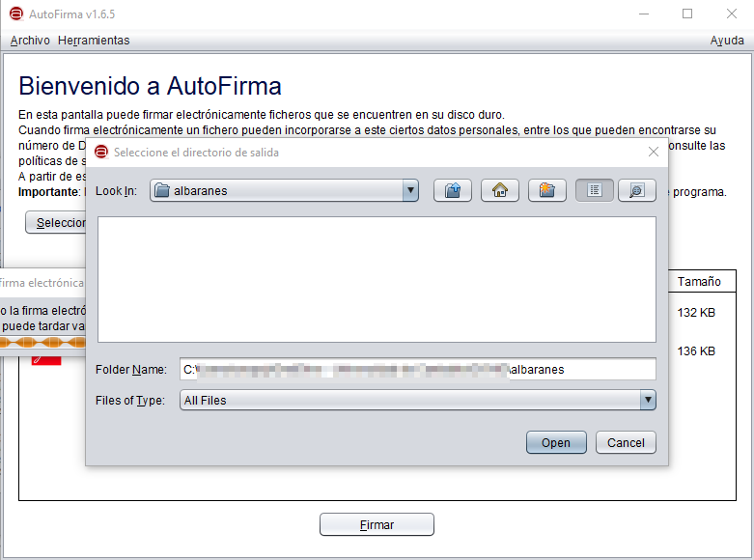754x560 pixels.
Task: Open the Ayuda menu
Action: [727, 40]
